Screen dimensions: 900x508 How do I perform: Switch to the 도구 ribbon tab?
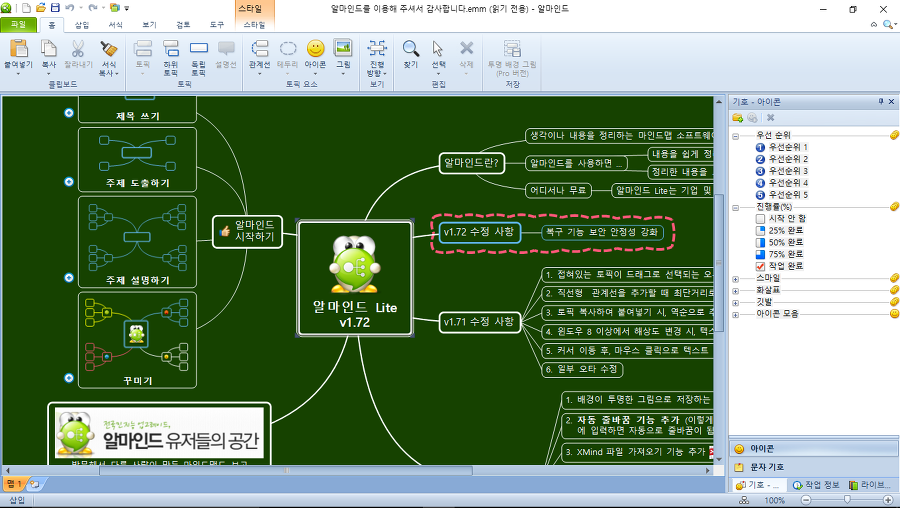(217, 25)
